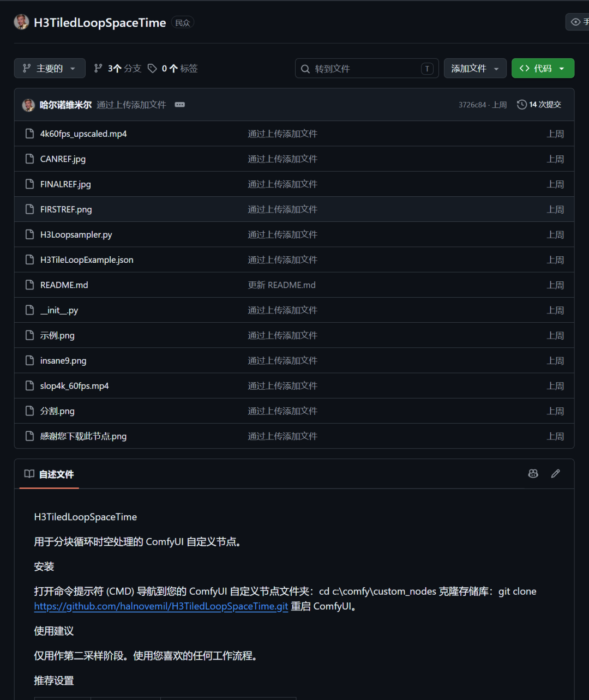Open the green Code dropdown button

coord(543,68)
